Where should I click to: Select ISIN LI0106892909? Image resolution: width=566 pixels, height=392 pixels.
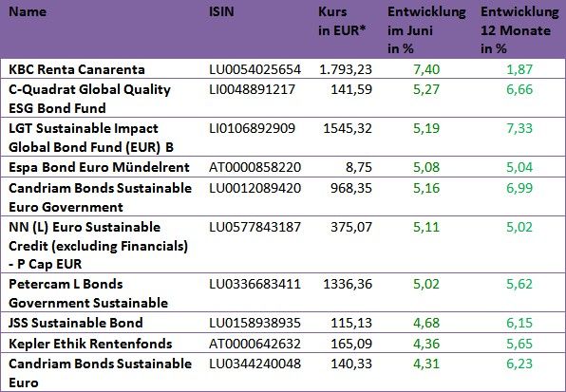click(x=252, y=128)
